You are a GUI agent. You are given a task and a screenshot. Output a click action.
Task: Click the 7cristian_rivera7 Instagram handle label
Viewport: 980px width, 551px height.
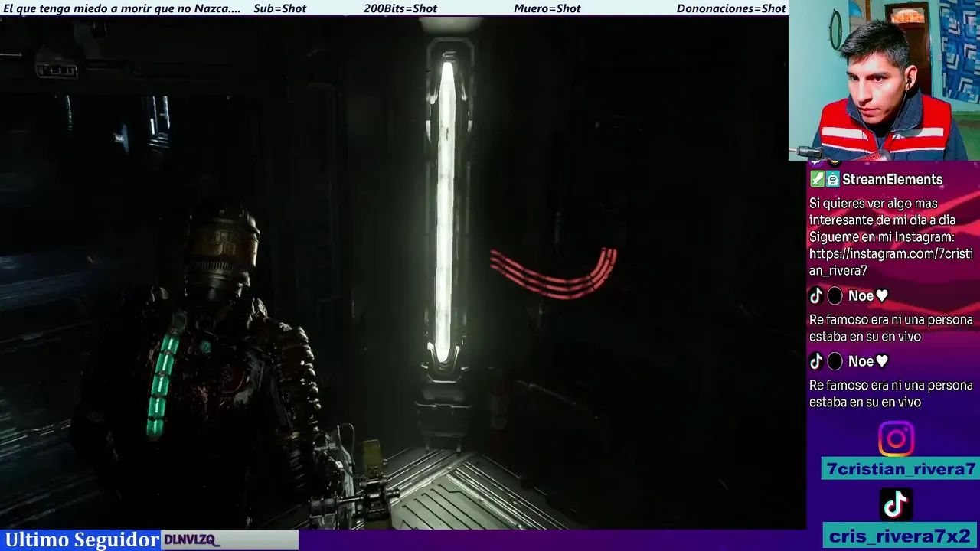[x=901, y=469]
